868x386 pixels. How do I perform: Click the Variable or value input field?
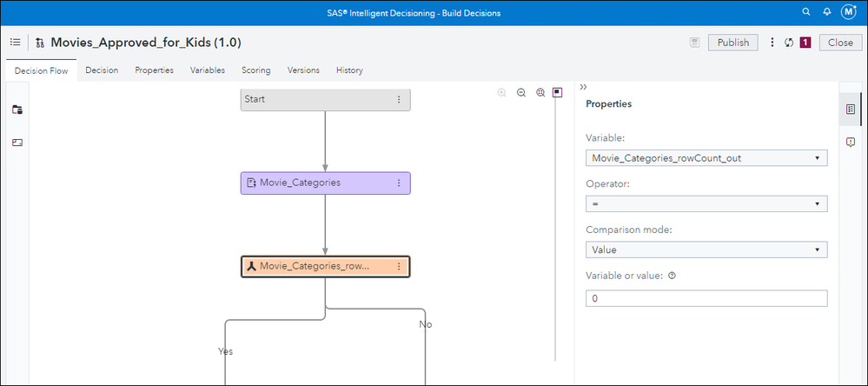pos(706,298)
